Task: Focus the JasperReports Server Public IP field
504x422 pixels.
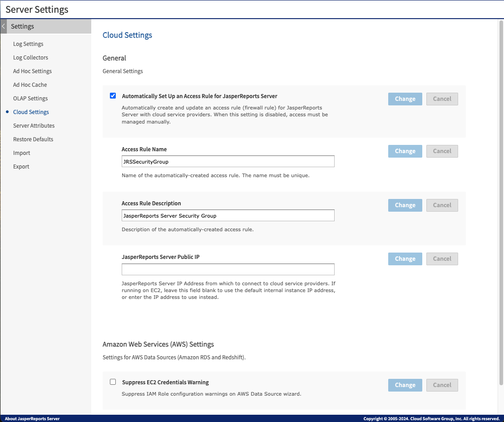Action: [x=228, y=269]
